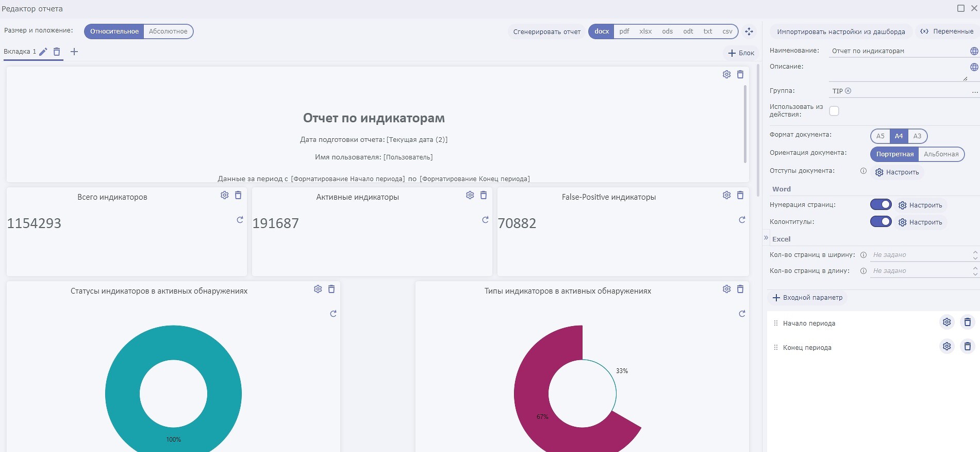Click the report canvas vertical scrollbar
Screen dimensions: 980x452
pos(758,130)
